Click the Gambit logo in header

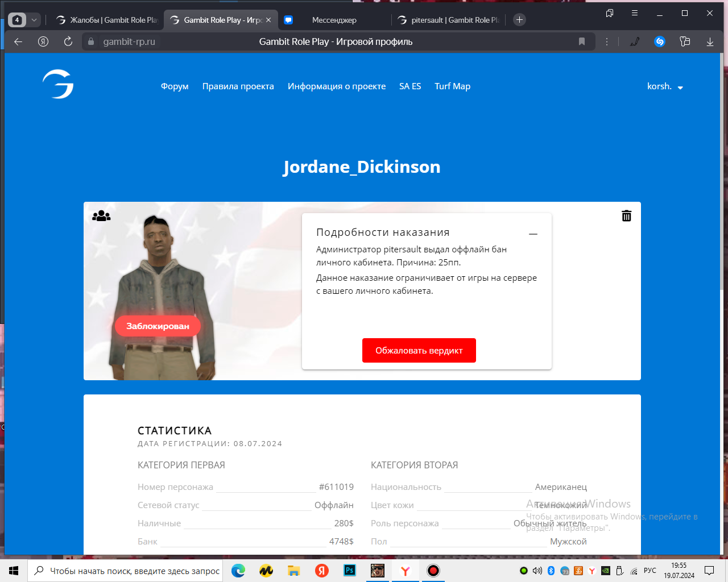[58, 84]
